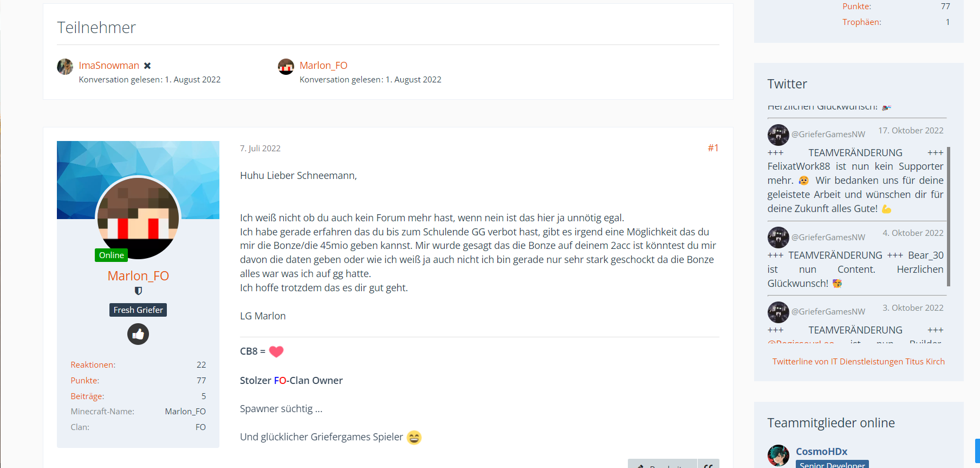Click the quote icon on the post
980x468 pixels.
point(709,464)
